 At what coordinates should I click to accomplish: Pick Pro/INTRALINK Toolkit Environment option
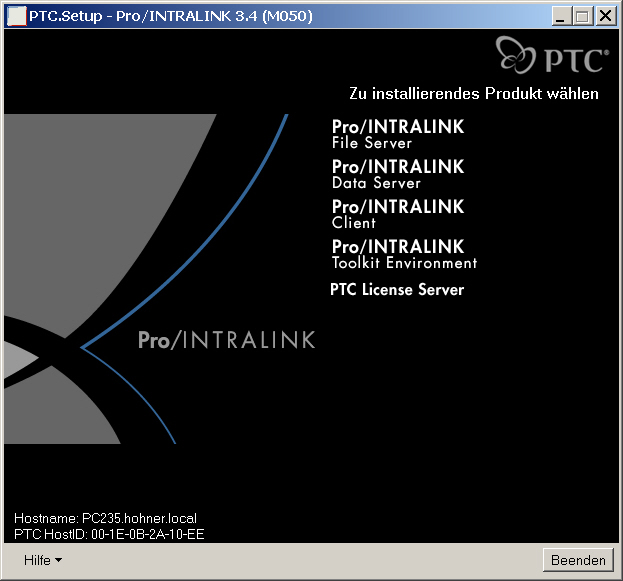click(404, 254)
